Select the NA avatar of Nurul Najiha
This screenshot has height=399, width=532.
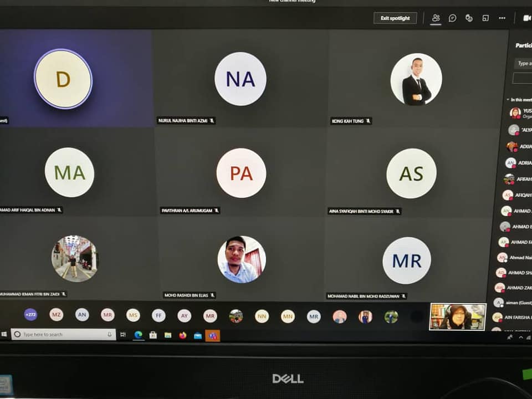240,79
